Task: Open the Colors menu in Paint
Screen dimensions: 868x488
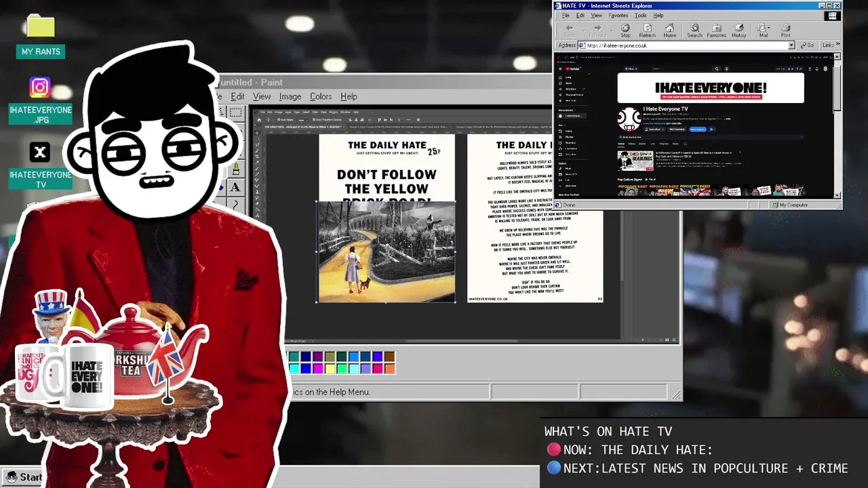Action: click(x=321, y=96)
